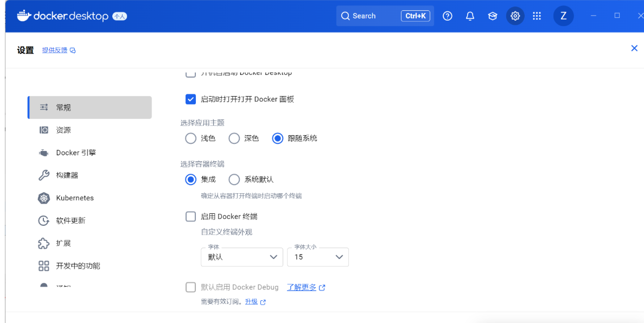Click the feedback icon beside 提供反馈
The image size is (644, 323).
tap(73, 50)
